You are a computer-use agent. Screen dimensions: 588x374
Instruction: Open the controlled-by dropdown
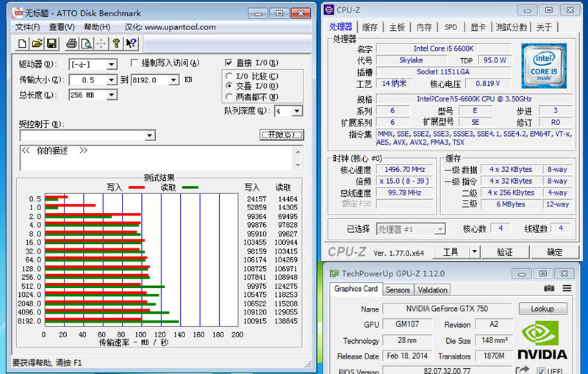150,135
